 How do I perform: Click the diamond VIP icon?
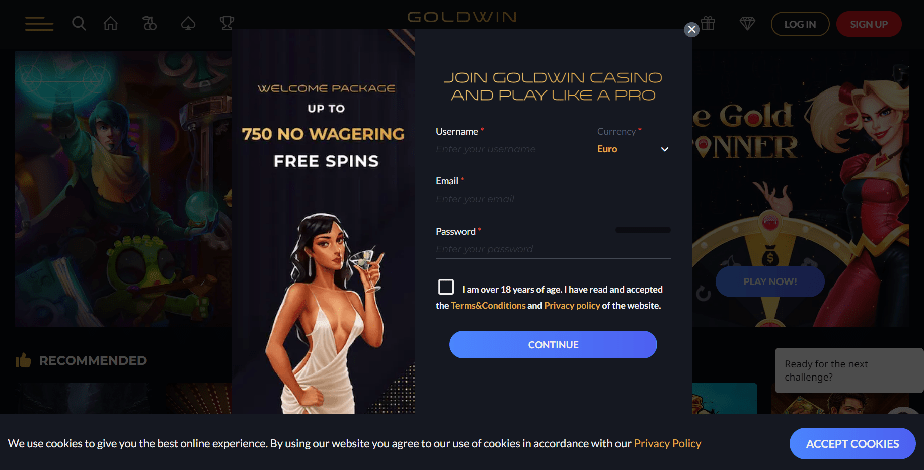pyautogui.click(x=747, y=24)
